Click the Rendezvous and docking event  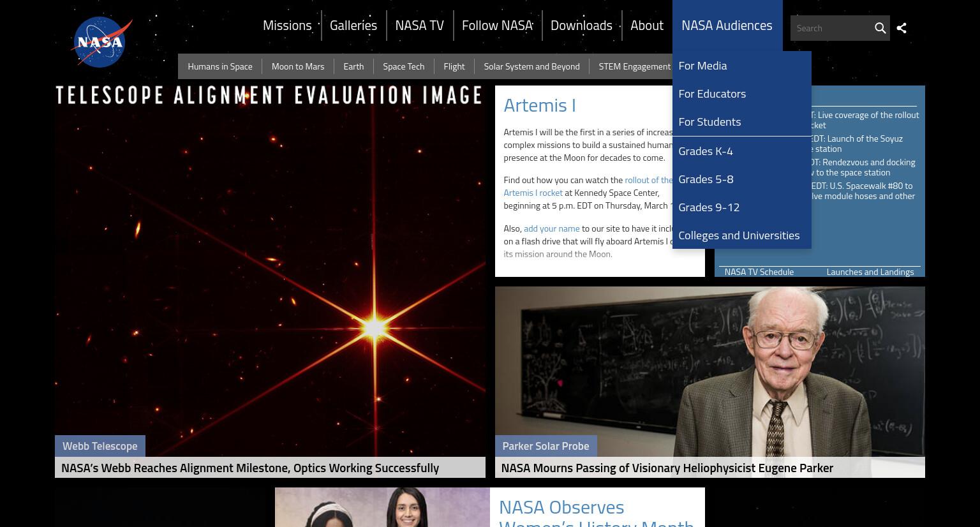pos(863,167)
